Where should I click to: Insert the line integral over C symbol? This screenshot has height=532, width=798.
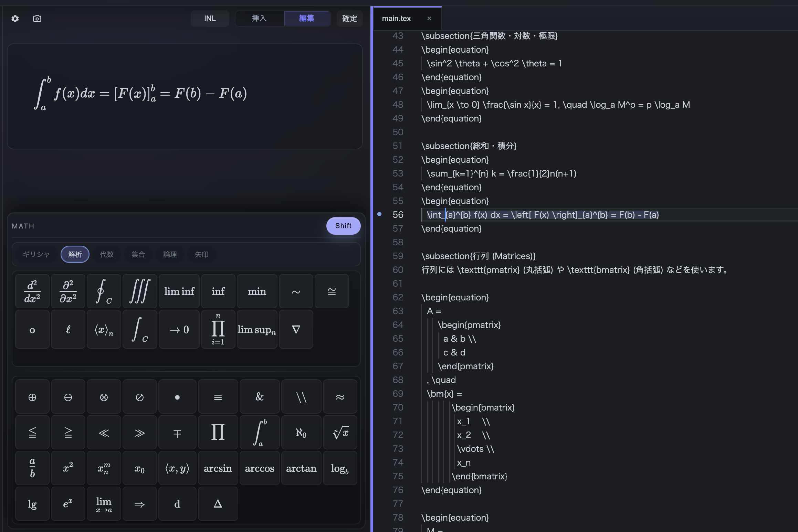pyautogui.click(x=140, y=329)
